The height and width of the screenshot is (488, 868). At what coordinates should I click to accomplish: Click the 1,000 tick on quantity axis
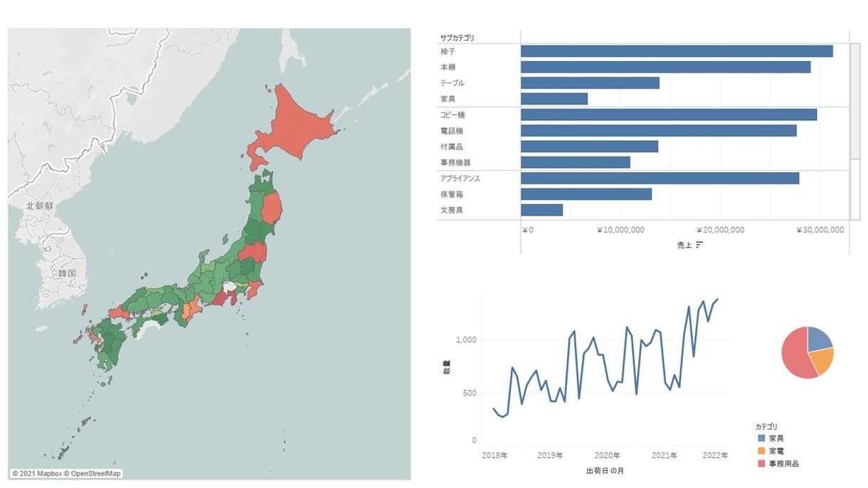pyautogui.click(x=466, y=341)
